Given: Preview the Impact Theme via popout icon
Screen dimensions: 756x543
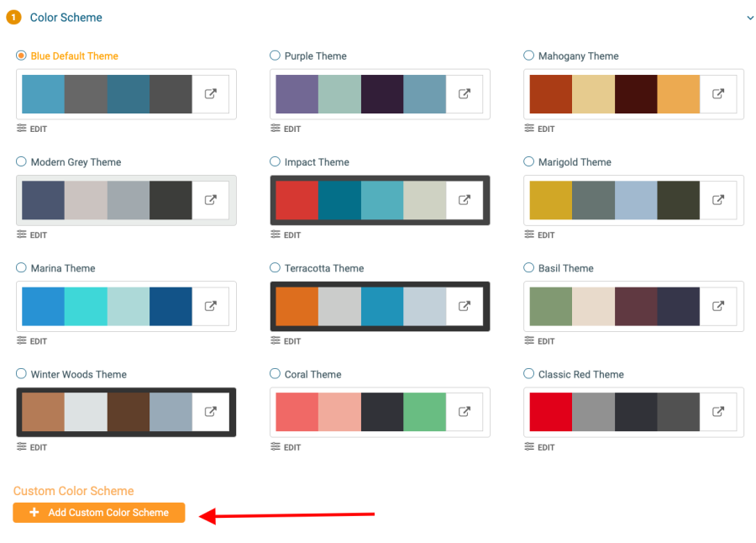Looking at the screenshot, I should [464, 200].
